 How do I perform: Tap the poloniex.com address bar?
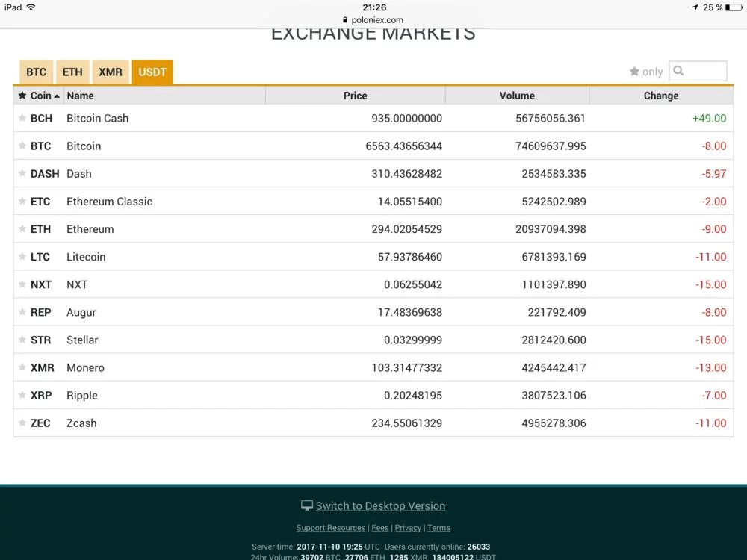(373, 20)
